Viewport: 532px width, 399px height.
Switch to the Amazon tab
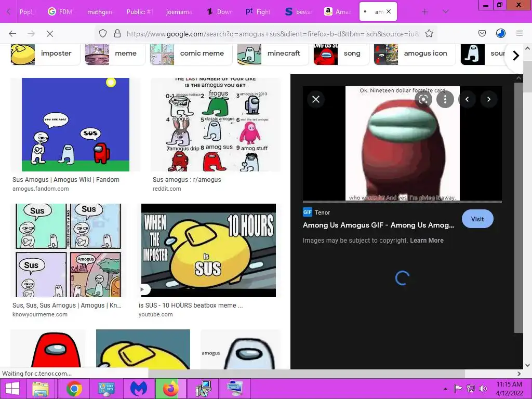pyautogui.click(x=337, y=12)
